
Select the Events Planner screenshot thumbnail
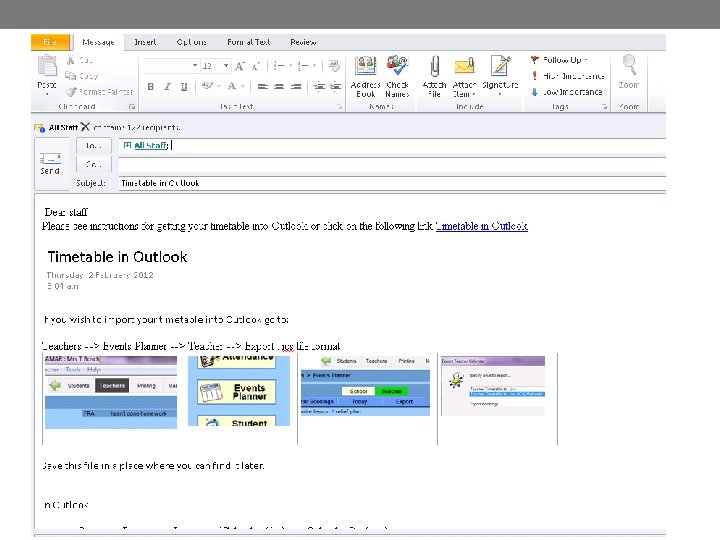tap(239, 391)
